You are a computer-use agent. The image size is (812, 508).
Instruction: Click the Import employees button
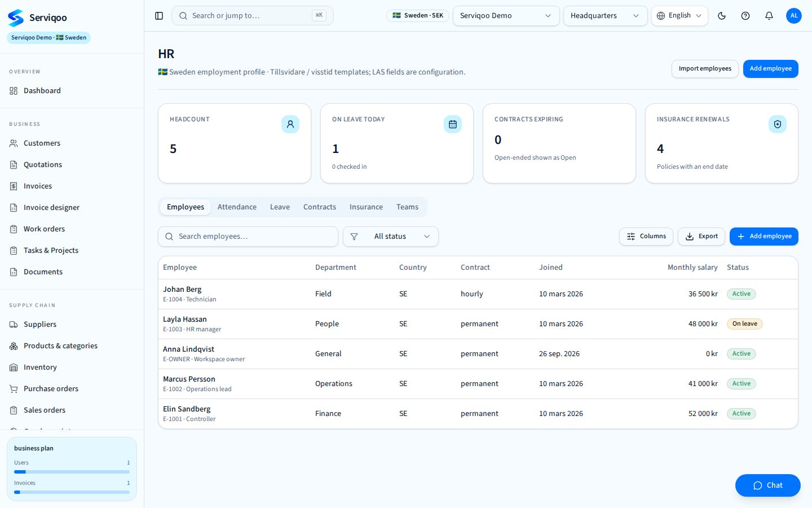(705, 69)
